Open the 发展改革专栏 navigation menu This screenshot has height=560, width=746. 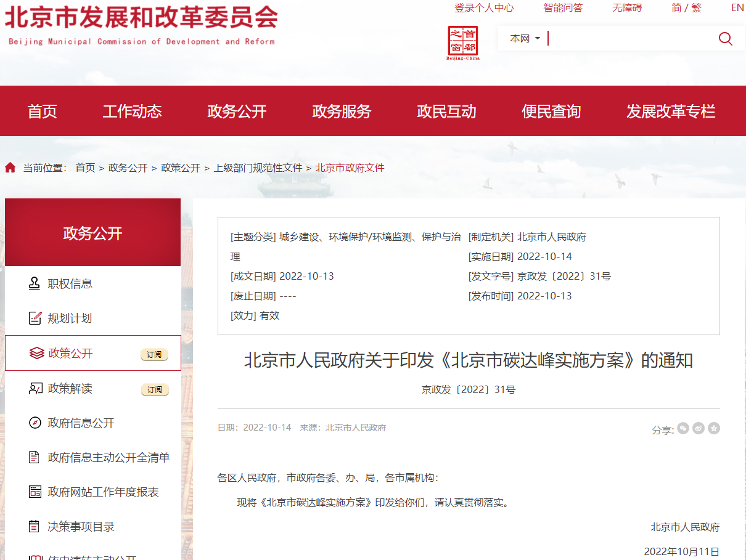tap(671, 112)
